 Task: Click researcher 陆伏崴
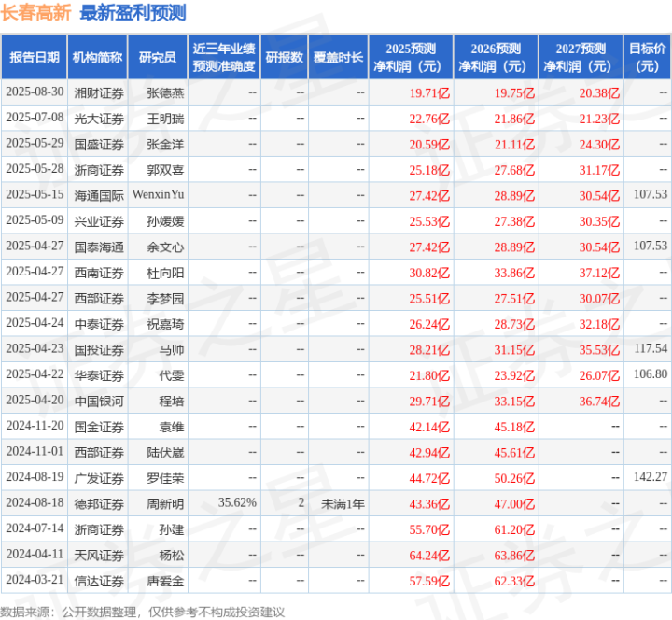(165, 453)
